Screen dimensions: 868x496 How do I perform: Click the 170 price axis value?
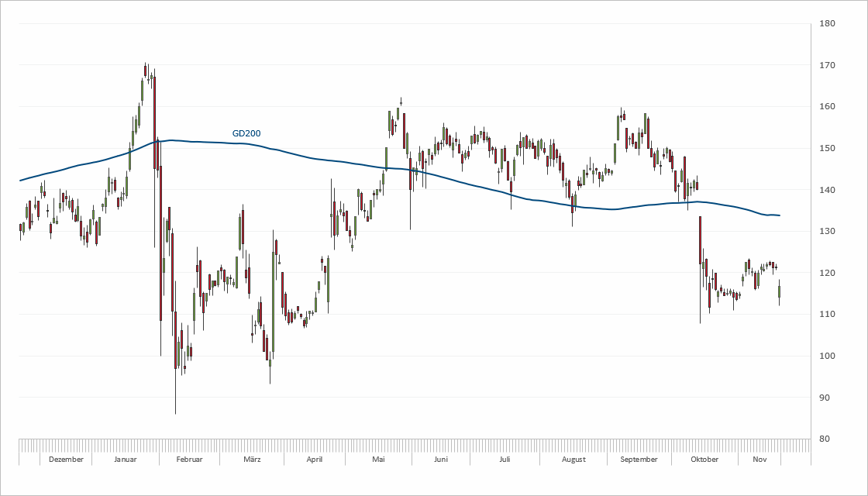tap(828, 65)
